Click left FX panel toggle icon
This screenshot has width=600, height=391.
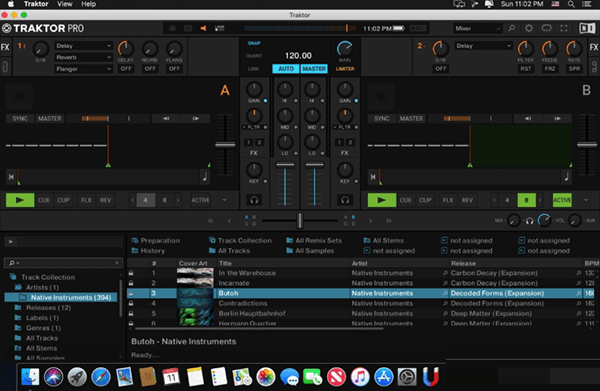[5, 47]
